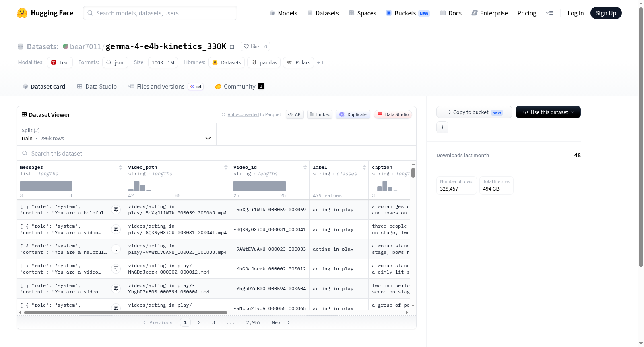Jump to last page 2,957
This screenshot has width=644, height=347.
254,322
